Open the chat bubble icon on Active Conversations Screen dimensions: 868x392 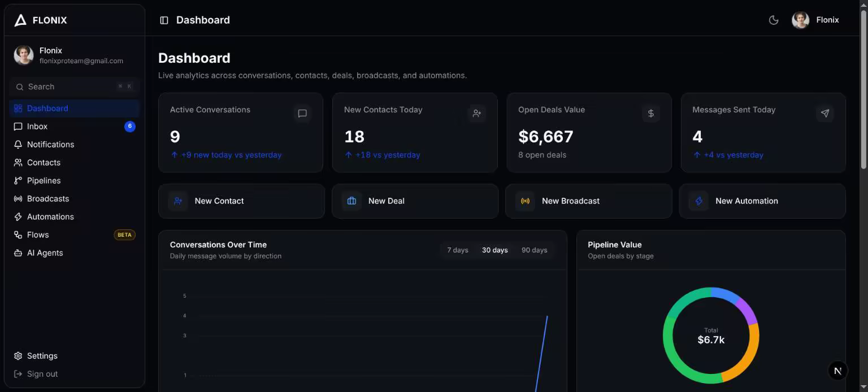[302, 114]
